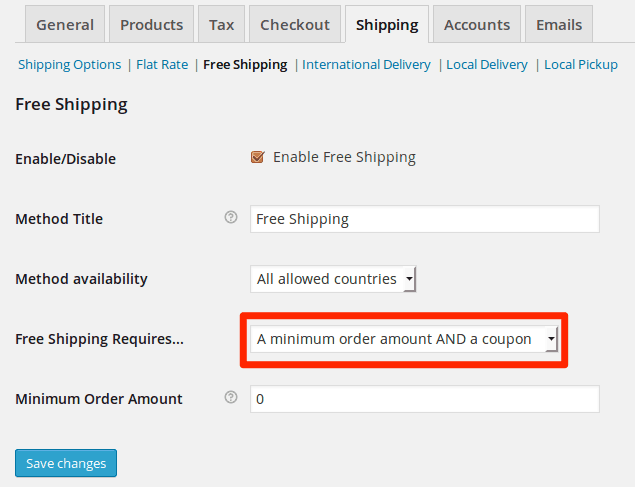Open International Delivery settings

click(366, 64)
